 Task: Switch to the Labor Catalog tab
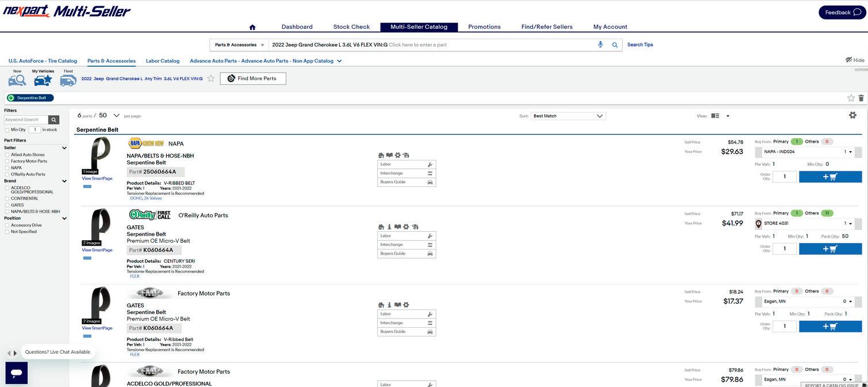[163, 61]
